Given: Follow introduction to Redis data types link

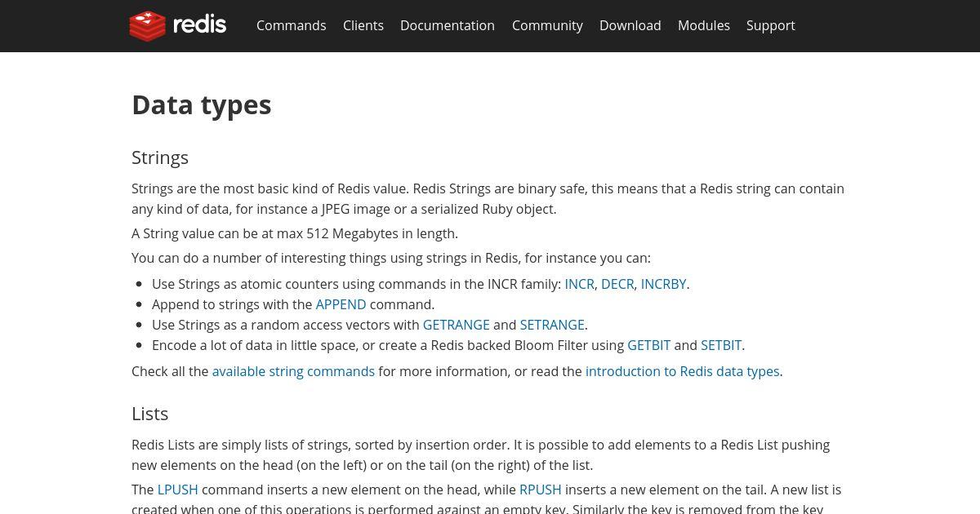Looking at the screenshot, I should pyautogui.click(x=683, y=371).
